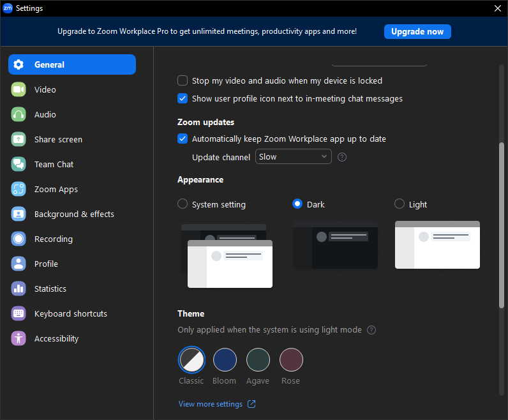Click the Theme help question icon
This screenshot has height=420, width=508.
(371, 330)
